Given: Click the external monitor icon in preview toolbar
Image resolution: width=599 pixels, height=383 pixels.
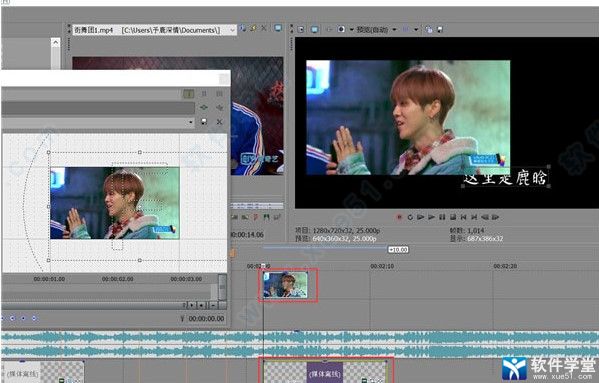Looking at the screenshot, I should [x=314, y=29].
